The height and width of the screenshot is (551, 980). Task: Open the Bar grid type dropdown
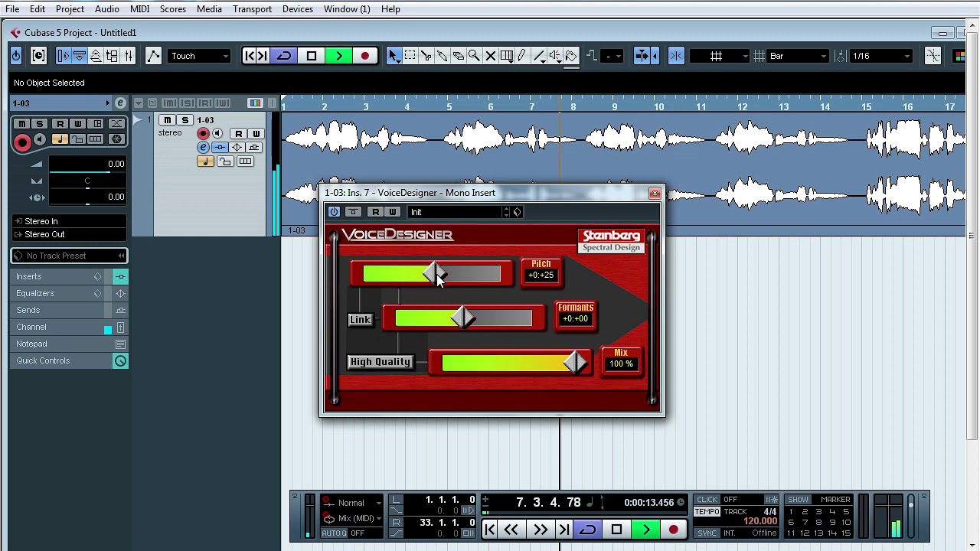[798, 56]
